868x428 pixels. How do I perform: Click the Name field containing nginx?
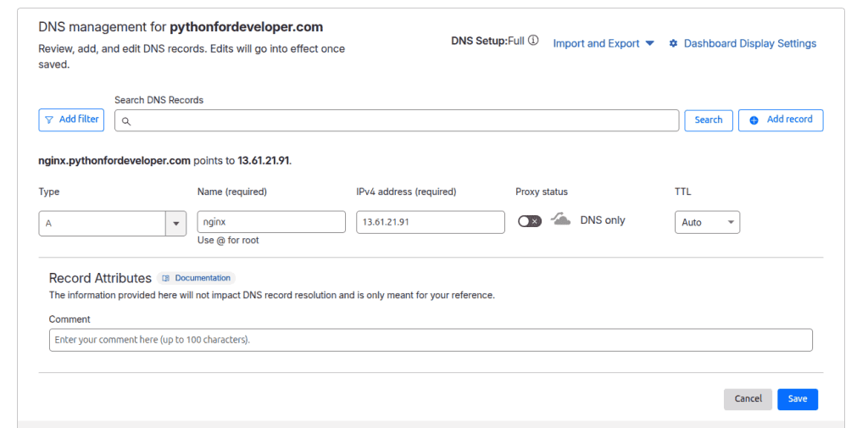[x=271, y=222]
